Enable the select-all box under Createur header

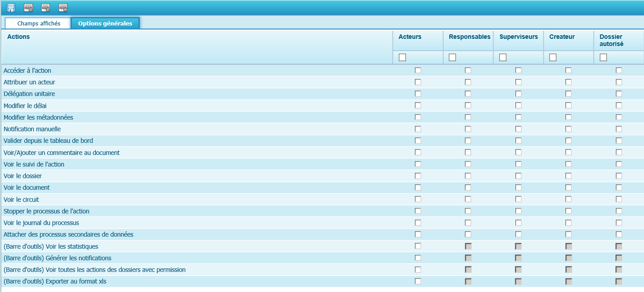coord(553,57)
